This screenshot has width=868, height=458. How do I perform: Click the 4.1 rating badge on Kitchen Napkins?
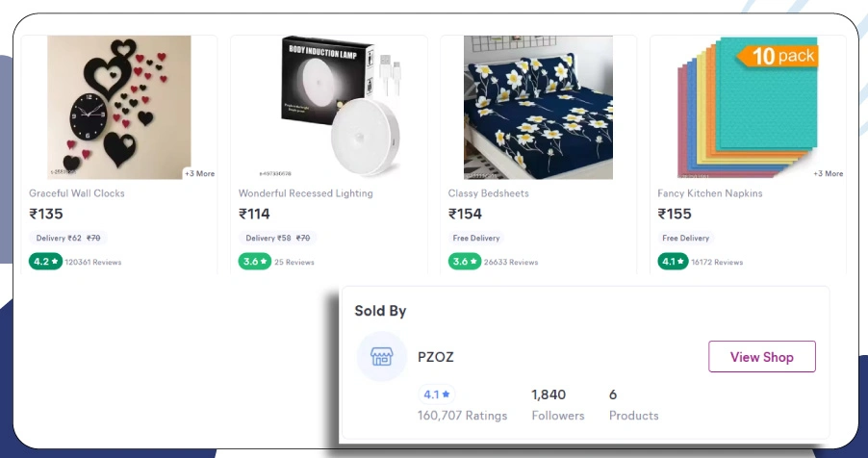click(x=673, y=261)
